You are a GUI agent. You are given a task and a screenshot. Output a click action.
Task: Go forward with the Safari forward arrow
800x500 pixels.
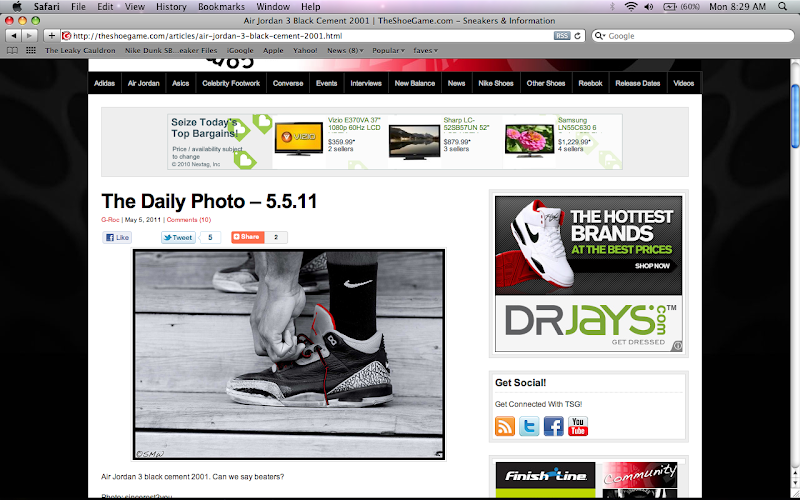point(30,36)
